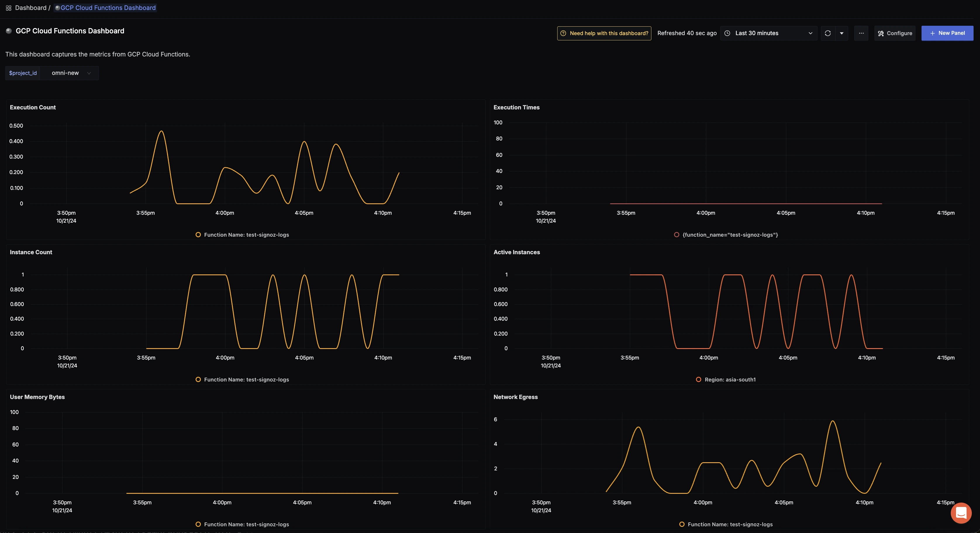This screenshot has height=533, width=980.
Task: Click the New Panel button
Action: [x=947, y=33]
